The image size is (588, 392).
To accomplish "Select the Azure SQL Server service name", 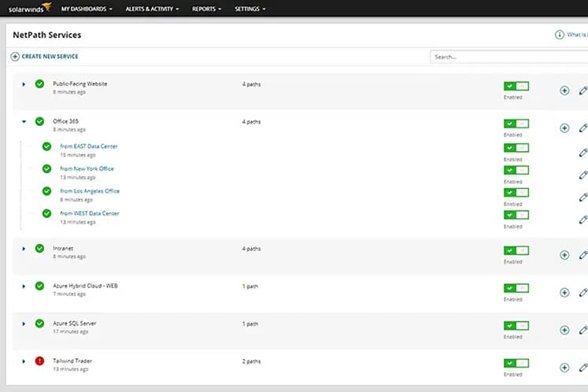I will point(75,324).
